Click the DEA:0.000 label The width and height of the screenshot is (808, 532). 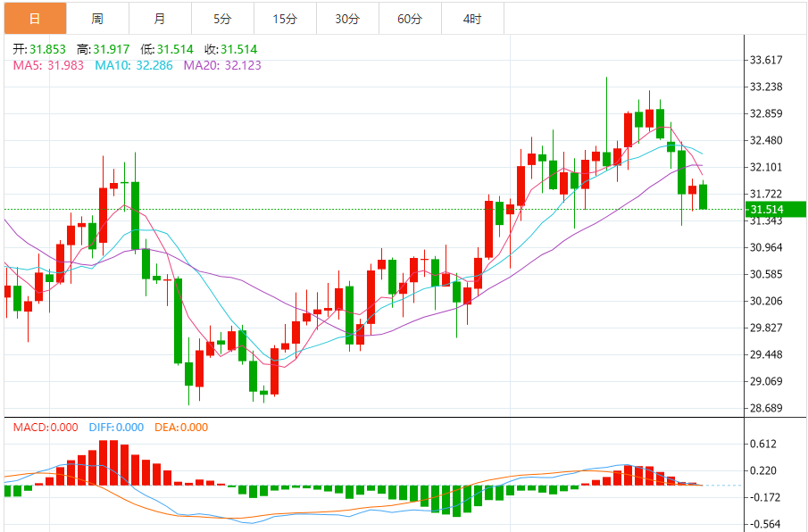181,428
